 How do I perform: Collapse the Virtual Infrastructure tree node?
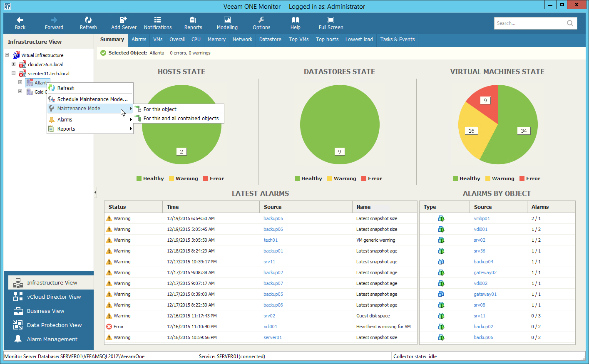[7, 55]
